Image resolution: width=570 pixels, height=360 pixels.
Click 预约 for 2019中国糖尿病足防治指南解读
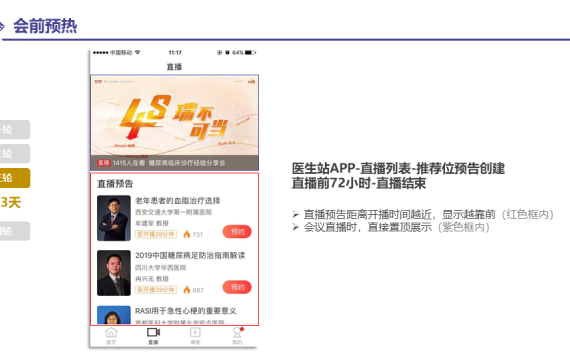(x=237, y=287)
